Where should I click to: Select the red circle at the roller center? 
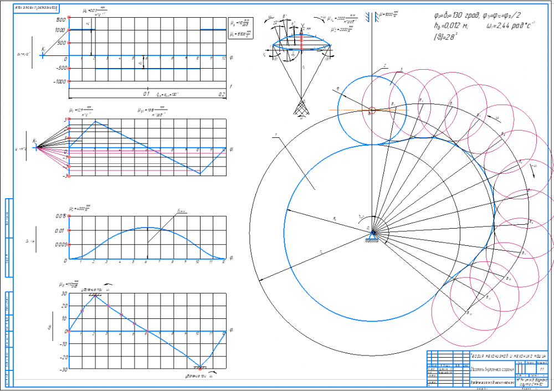pyautogui.click(x=372, y=111)
